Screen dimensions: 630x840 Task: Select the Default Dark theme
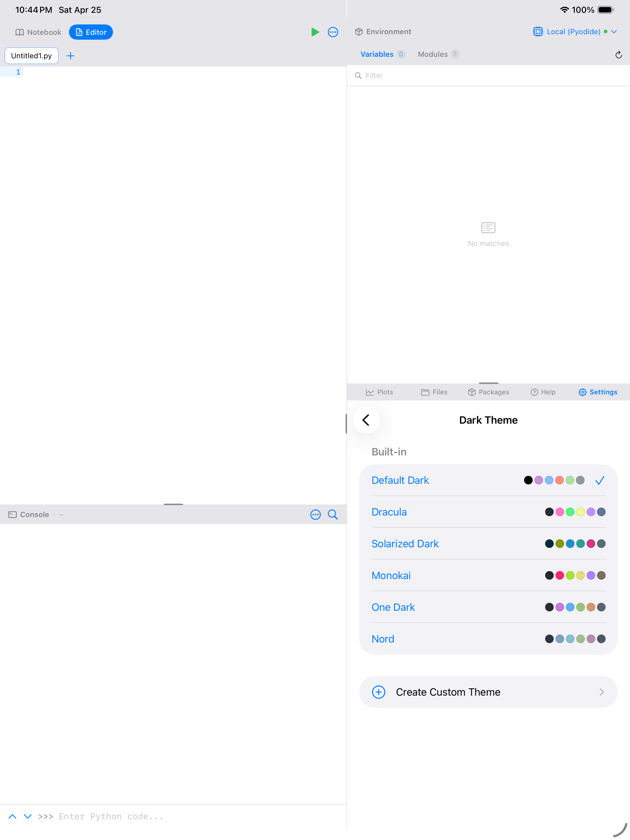[488, 480]
